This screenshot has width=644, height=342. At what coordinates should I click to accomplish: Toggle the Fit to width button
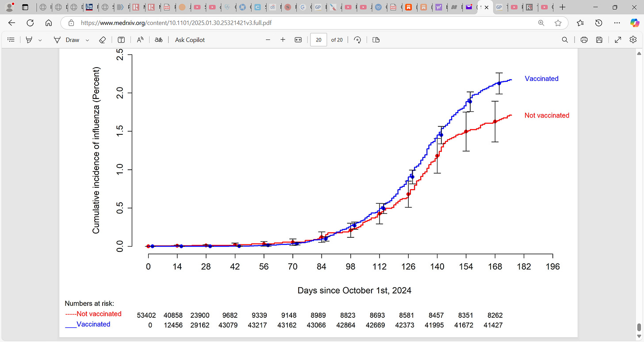click(298, 40)
